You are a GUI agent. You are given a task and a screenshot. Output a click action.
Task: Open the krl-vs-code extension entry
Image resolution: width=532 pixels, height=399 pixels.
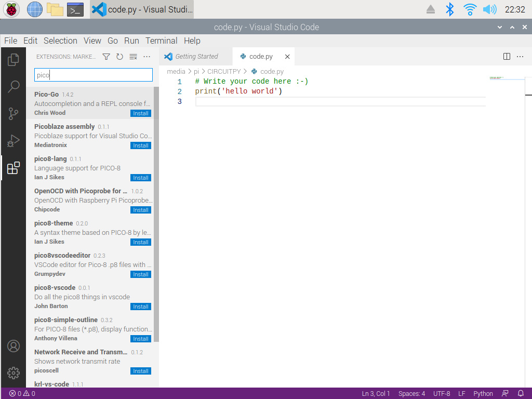[x=90, y=384]
